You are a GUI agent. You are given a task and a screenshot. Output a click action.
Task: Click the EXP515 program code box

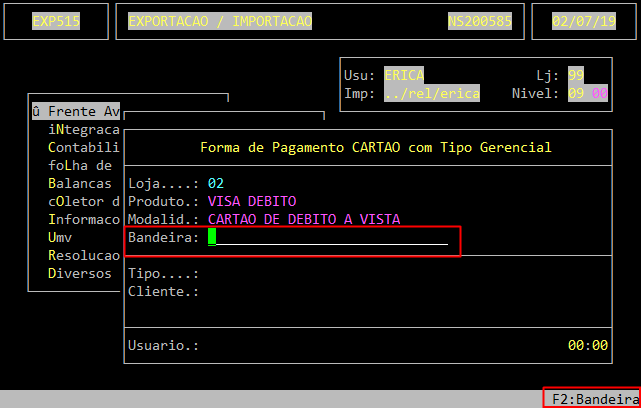tap(56, 21)
